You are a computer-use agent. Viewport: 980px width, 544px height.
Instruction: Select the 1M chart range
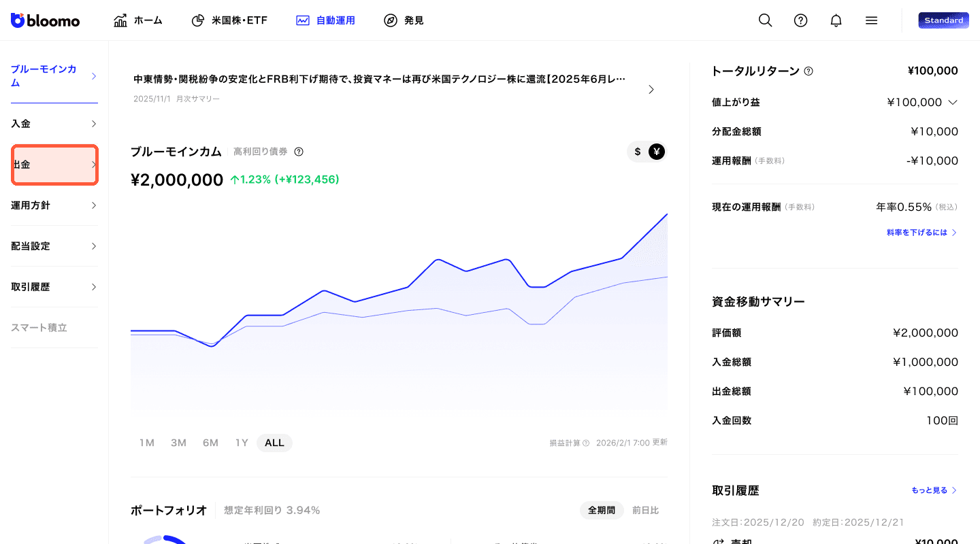point(147,443)
